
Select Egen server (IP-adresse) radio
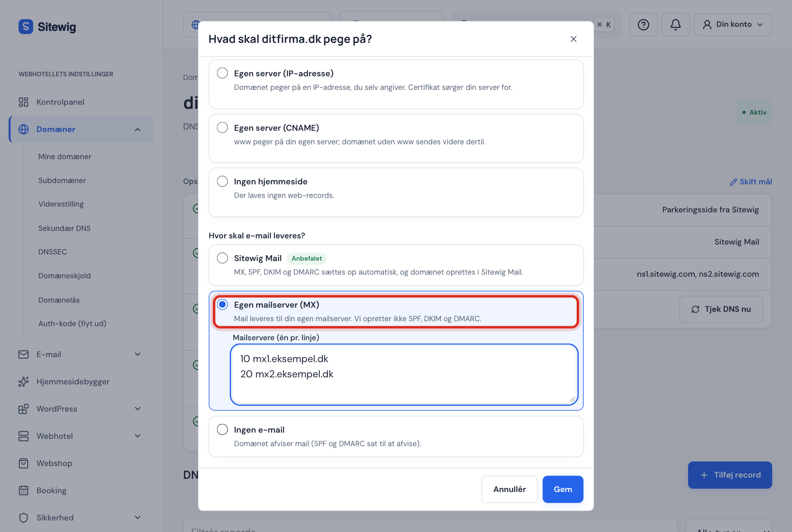(x=222, y=73)
